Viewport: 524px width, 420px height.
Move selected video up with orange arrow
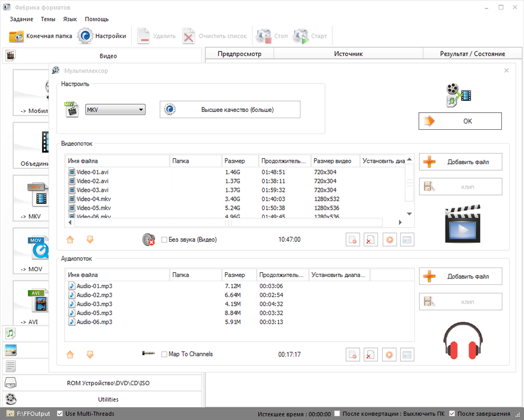pyautogui.click(x=70, y=239)
